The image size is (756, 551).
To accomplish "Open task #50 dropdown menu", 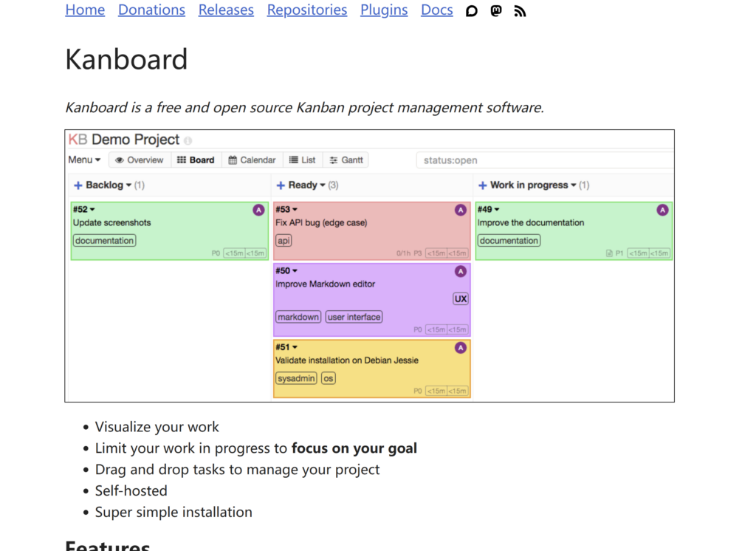I will 295,271.
